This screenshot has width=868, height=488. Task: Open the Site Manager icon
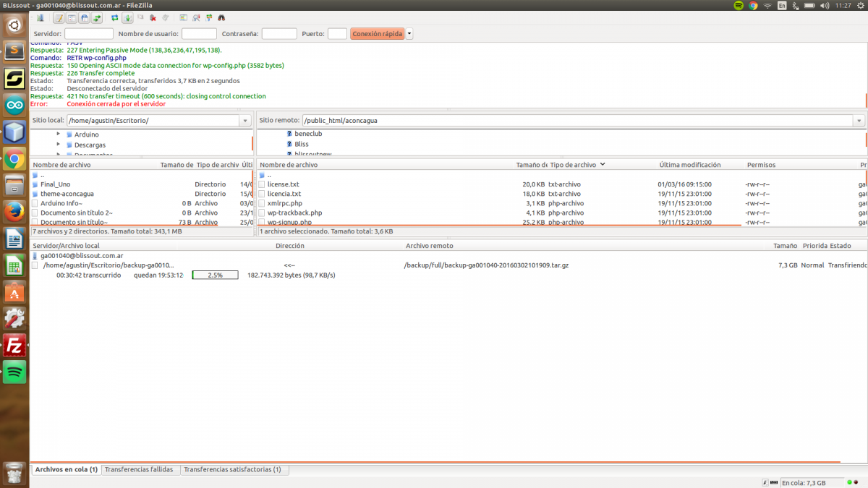pos(41,17)
